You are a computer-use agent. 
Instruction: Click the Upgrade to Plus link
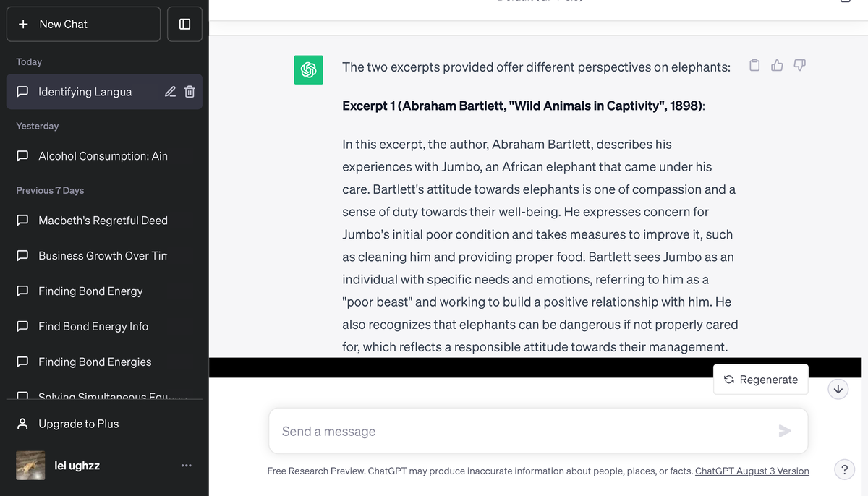click(x=78, y=424)
